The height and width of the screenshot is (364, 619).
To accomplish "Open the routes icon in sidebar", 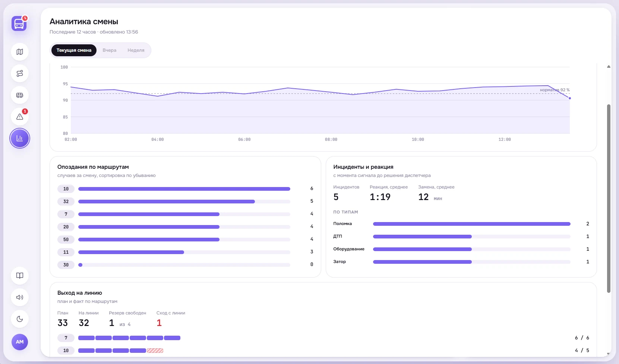I will [20, 73].
